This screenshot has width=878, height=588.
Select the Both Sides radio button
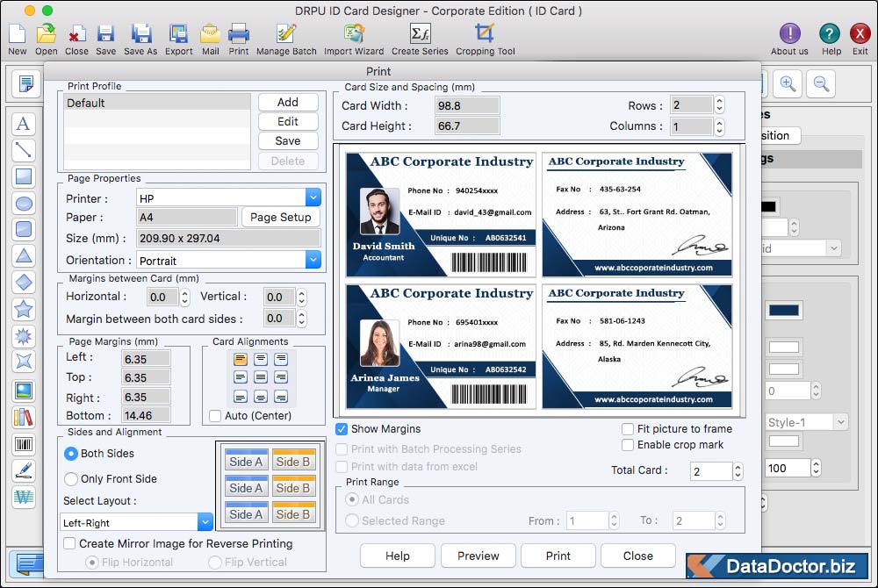(70, 453)
